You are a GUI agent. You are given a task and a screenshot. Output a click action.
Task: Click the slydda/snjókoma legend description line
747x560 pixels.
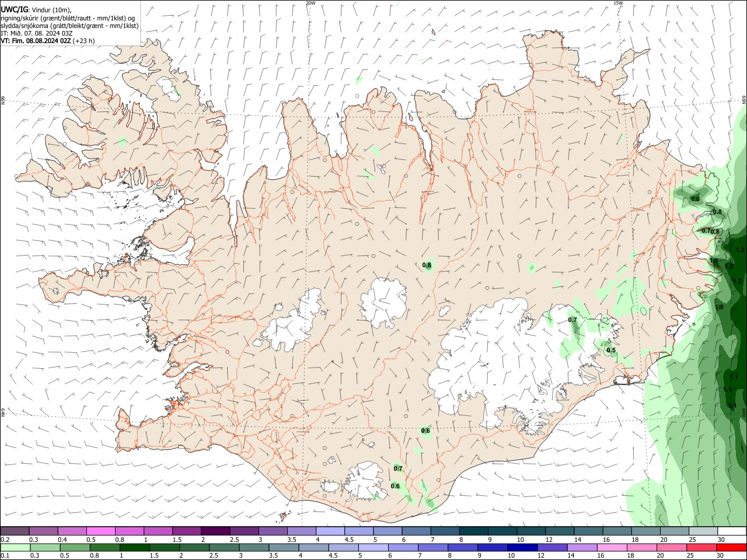pyautogui.click(x=69, y=26)
